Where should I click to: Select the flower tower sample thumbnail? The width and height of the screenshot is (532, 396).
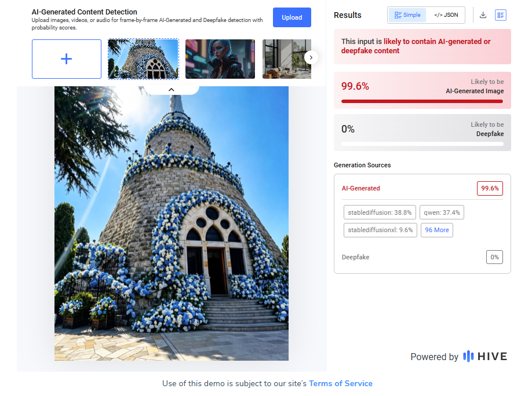pyautogui.click(x=143, y=59)
